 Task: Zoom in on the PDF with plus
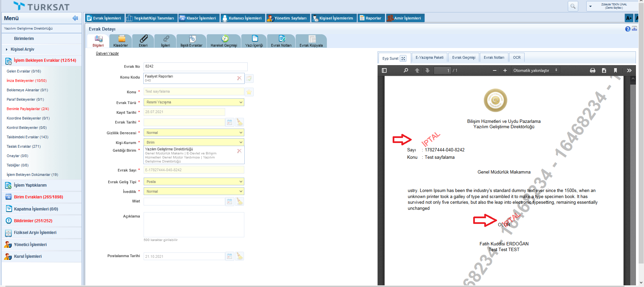(x=505, y=70)
